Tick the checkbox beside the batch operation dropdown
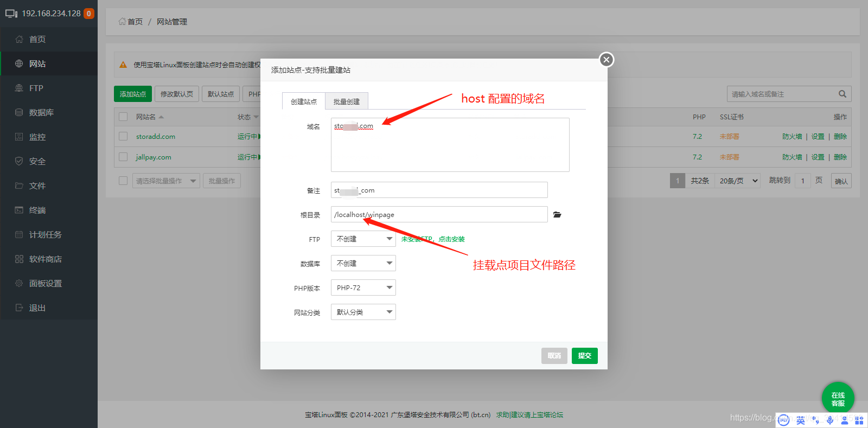 [x=123, y=181]
